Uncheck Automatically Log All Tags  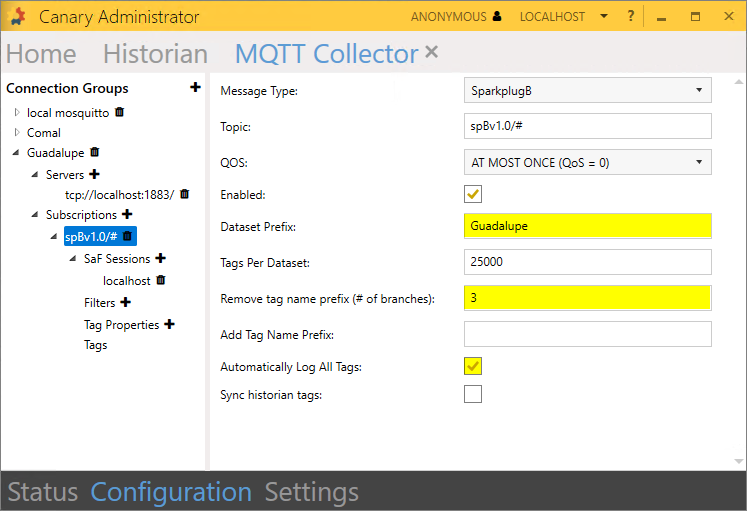pos(473,366)
